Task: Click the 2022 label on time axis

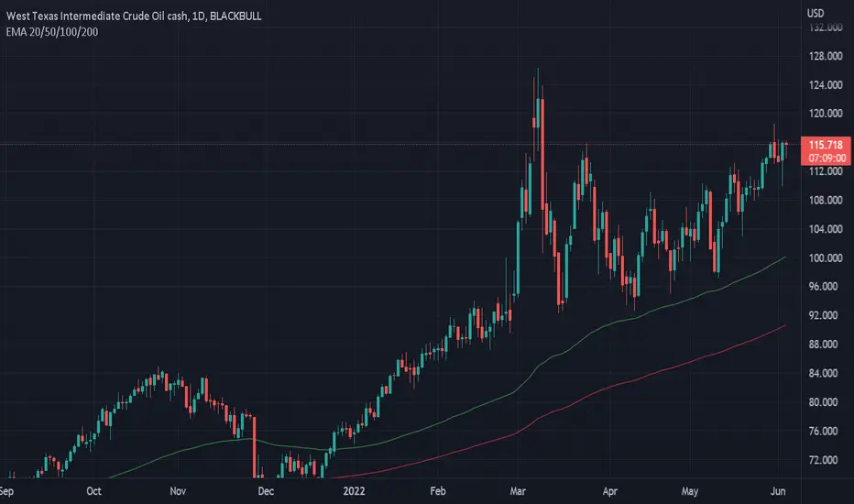Action: 354,491
